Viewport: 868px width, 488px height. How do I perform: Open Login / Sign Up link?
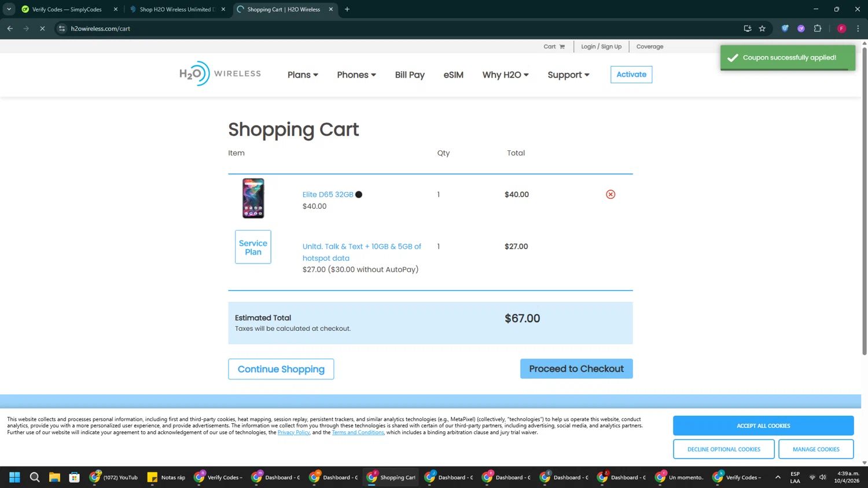pos(601,47)
